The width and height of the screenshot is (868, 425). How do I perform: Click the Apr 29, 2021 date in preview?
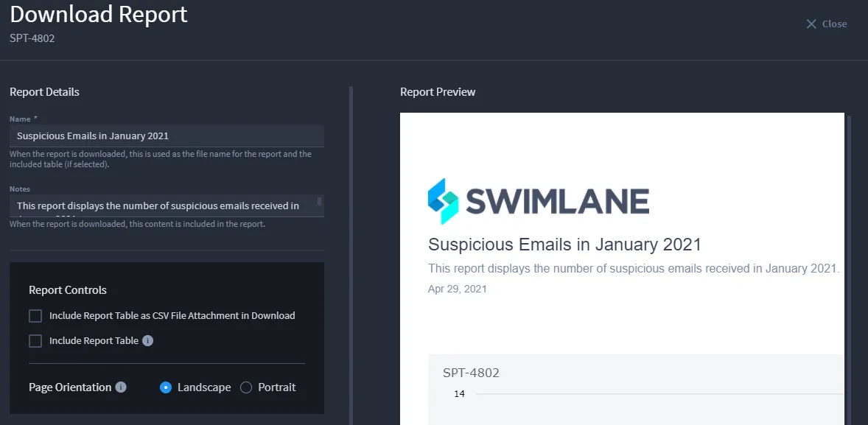[x=458, y=289]
